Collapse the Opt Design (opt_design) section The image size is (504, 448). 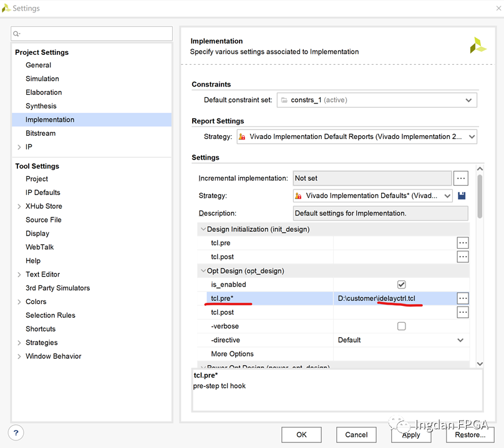[x=203, y=271]
